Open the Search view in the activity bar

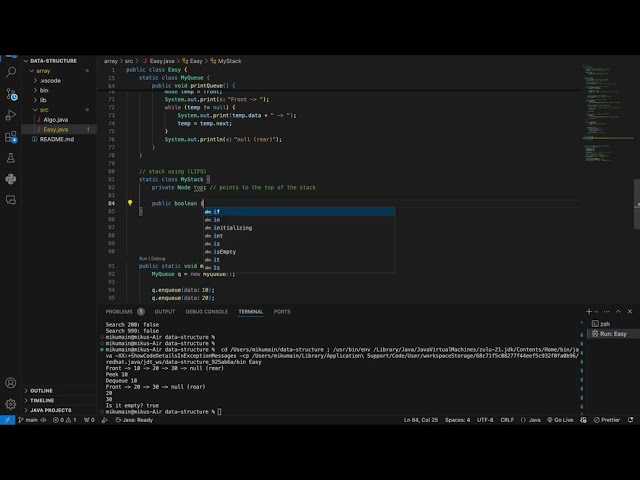11,72
